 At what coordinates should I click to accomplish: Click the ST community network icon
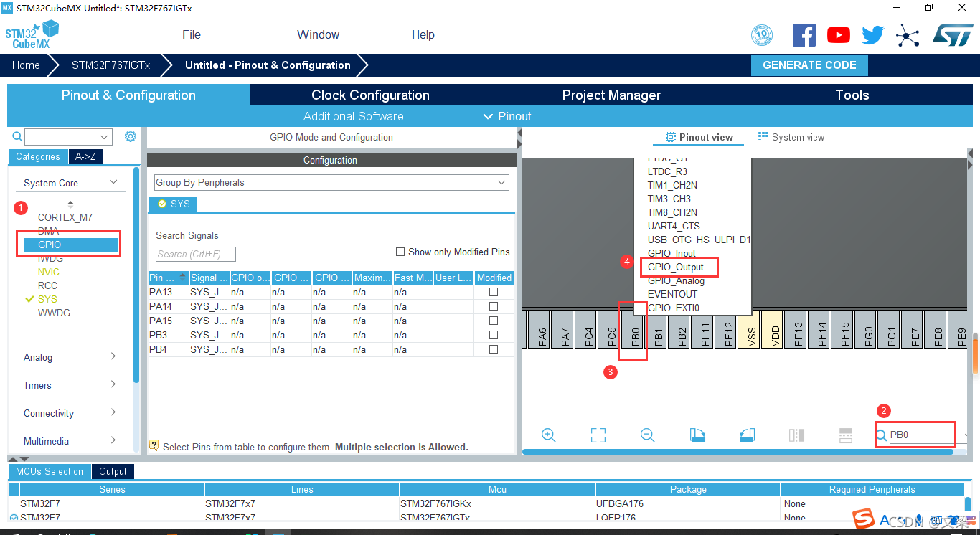908,35
